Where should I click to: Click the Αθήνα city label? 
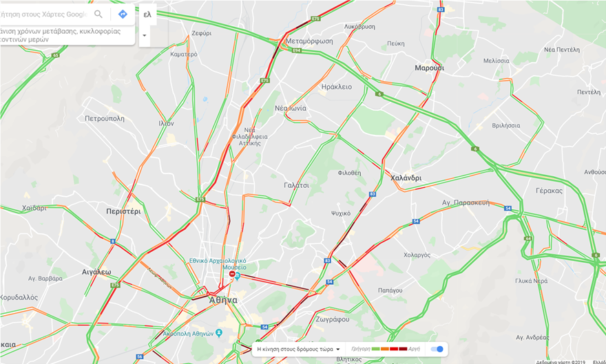tap(223, 300)
